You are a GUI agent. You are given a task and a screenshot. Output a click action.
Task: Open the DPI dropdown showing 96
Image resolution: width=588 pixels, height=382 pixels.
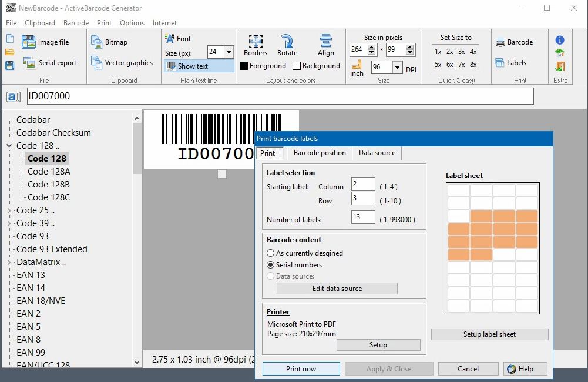[398, 67]
